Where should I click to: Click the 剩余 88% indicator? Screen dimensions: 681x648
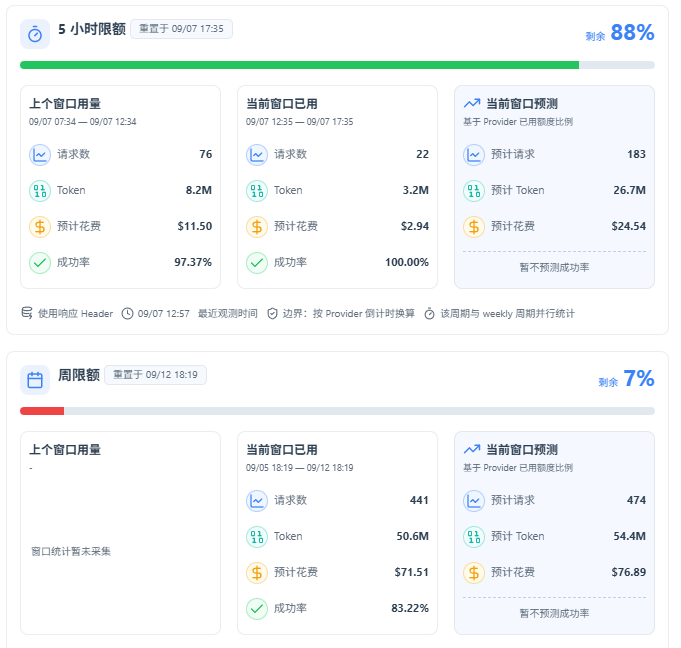coord(620,33)
